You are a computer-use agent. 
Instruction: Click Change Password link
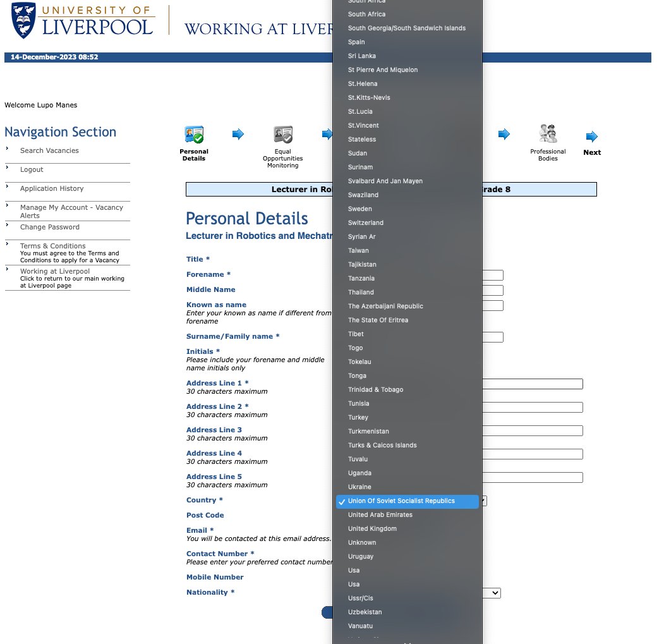pos(49,227)
